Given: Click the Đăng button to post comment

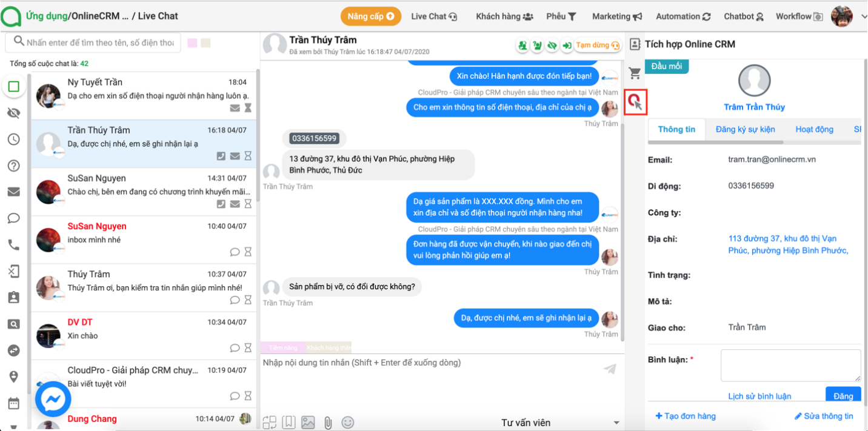Looking at the screenshot, I should coord(843,395).
